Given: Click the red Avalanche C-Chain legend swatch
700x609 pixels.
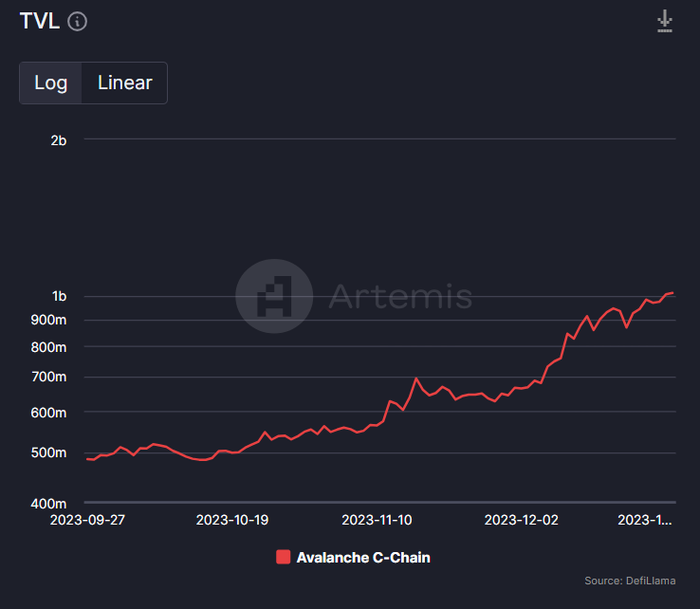Looking at the screenshot, I should (x=283, y=557).
